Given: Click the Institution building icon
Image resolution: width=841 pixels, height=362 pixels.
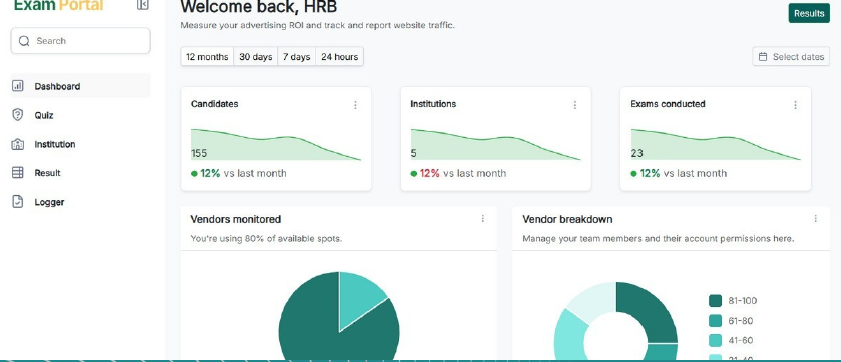Looking at the screenshot, I should (x=18, y=144).
